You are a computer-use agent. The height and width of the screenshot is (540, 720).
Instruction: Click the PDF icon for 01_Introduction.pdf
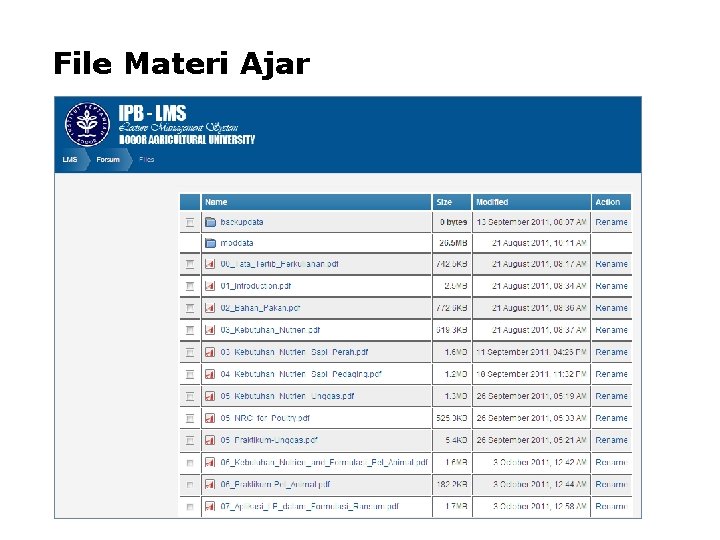[x=210, y=286]
